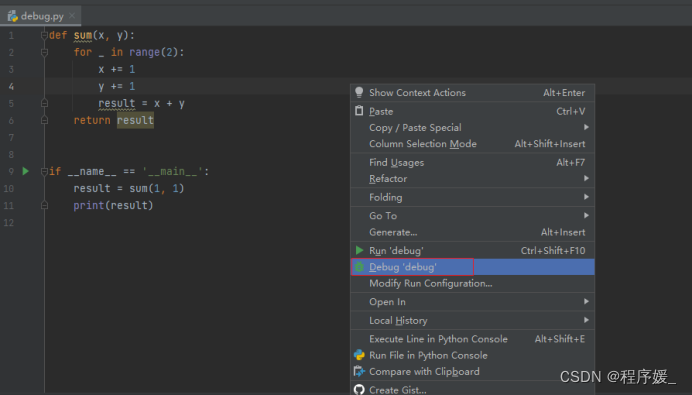
Task: Click line number 12 in the gutter
Action: point(8,222)
